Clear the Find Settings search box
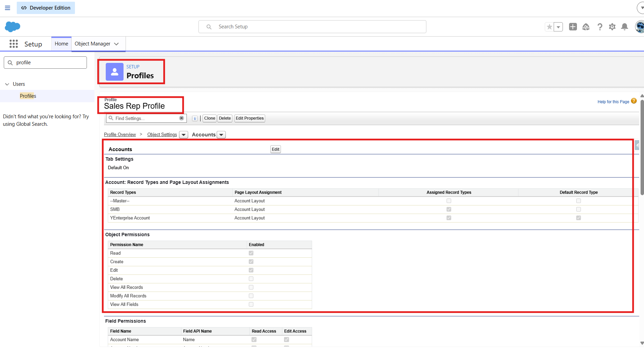644x349 pixels. [x=182, y=118]
